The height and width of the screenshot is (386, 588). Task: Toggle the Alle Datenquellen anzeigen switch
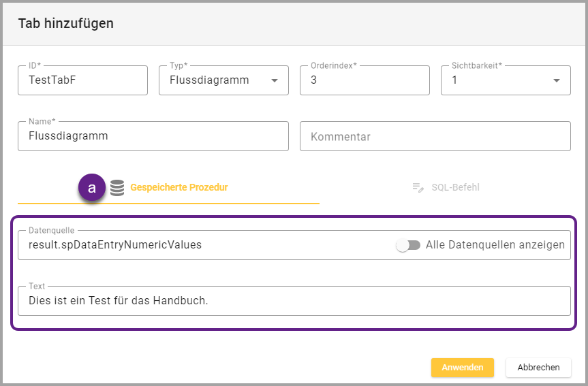coord(408,245)
